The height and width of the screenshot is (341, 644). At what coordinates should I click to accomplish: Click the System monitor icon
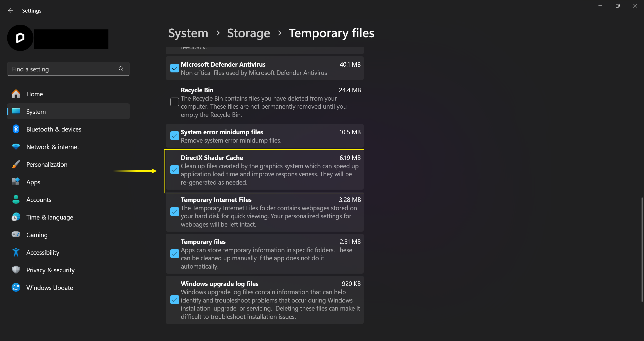click(x=16, y=111)
